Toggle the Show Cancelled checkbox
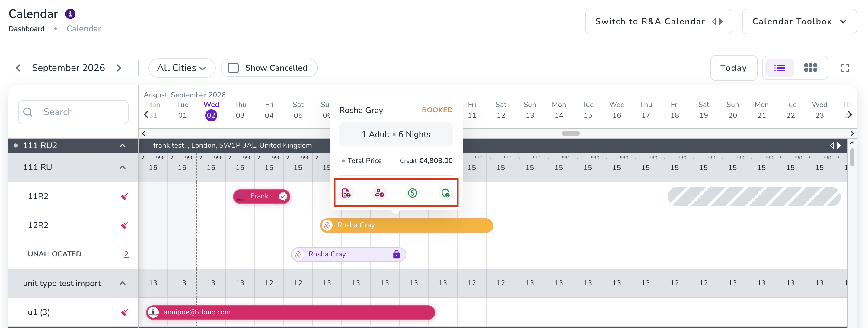Viewport: 868px width, 328px height. click(233, 68)
